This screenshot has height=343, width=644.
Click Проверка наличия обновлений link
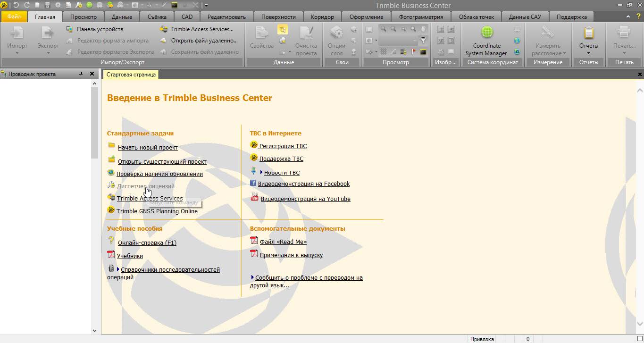[159, 174]
